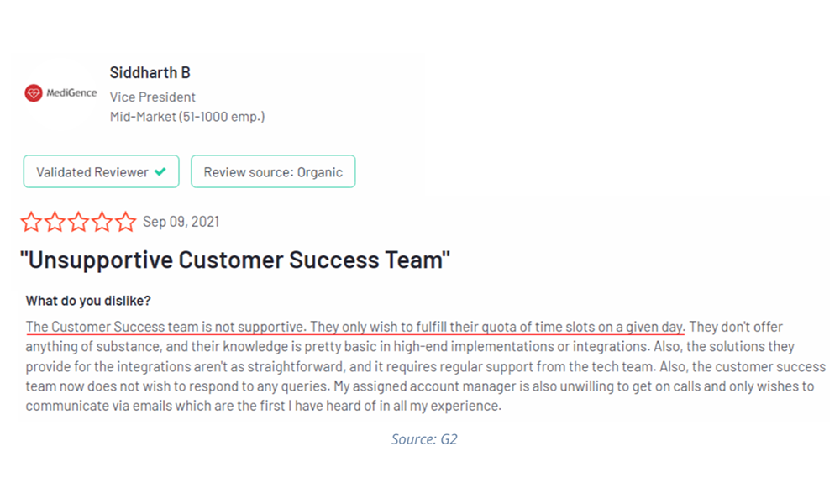Click the "Vice President" job title
Image resolution: width=840 pixels, height=504 pixels.
point(152,97)
